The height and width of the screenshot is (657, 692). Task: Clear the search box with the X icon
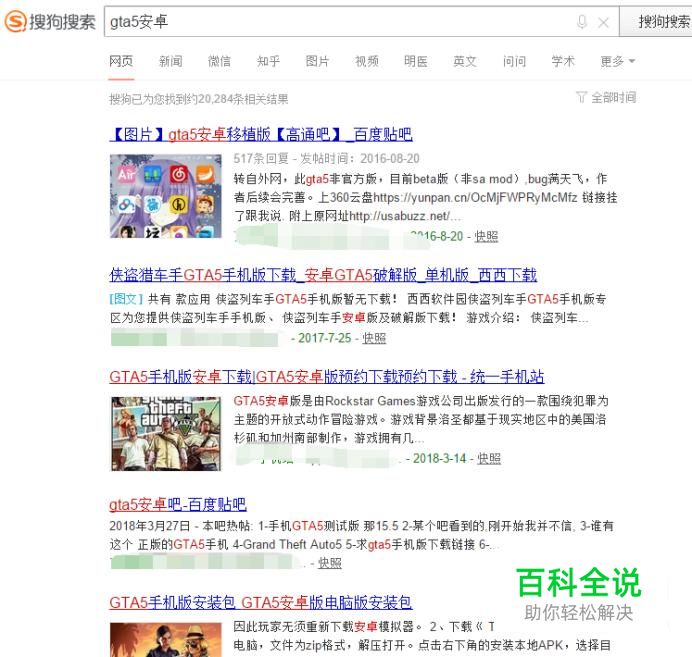(x=603, y=22)
